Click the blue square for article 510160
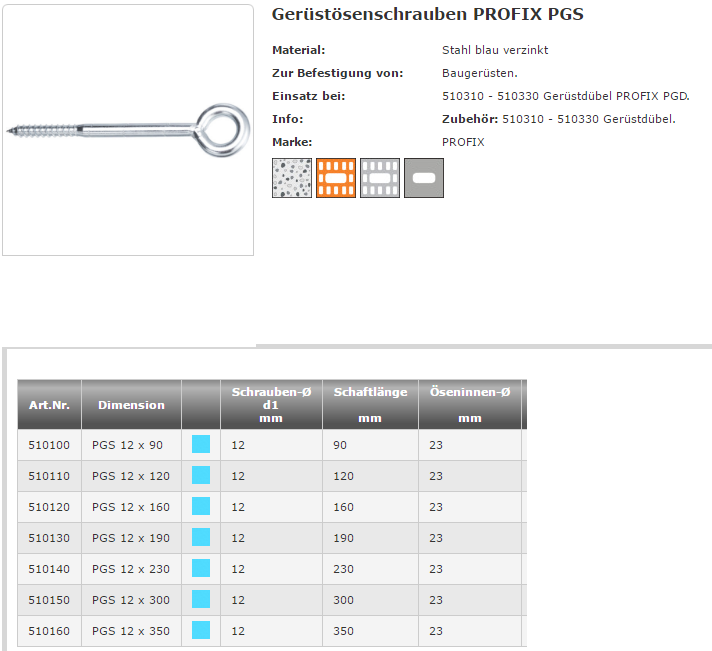Viewport: 712px width, 651px height. pyautogui.click(x=201, y=631)
